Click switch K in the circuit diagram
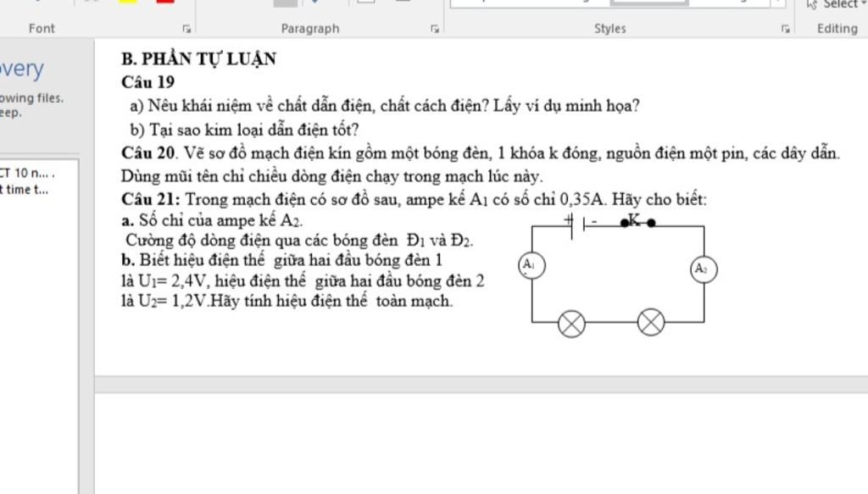The image size is (868, 494). pyautogui.click(x=637, y=221)
